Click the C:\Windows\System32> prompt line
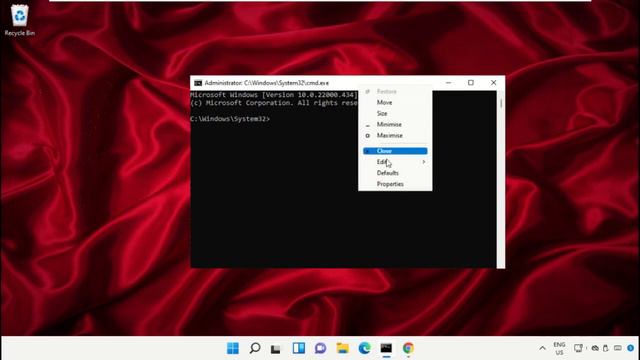The height and width of the screenshot is (360, 640). [x=230, y=119]
